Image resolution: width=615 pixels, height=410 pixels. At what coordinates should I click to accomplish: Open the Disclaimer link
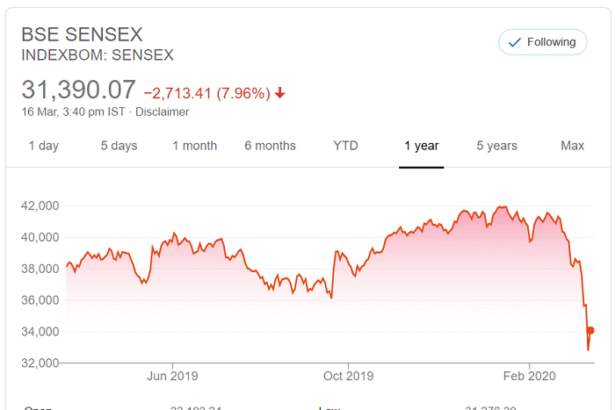[x=162, y=111]
